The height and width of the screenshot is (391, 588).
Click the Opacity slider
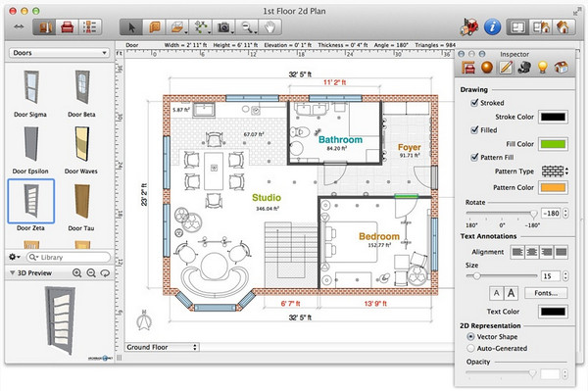[x=502, y=373]
